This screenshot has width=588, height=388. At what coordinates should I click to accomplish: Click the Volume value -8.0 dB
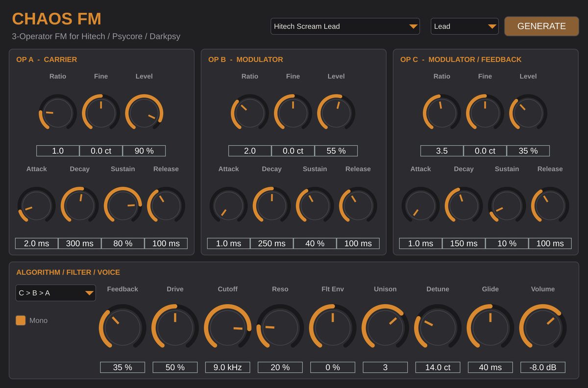coord(543,367)
